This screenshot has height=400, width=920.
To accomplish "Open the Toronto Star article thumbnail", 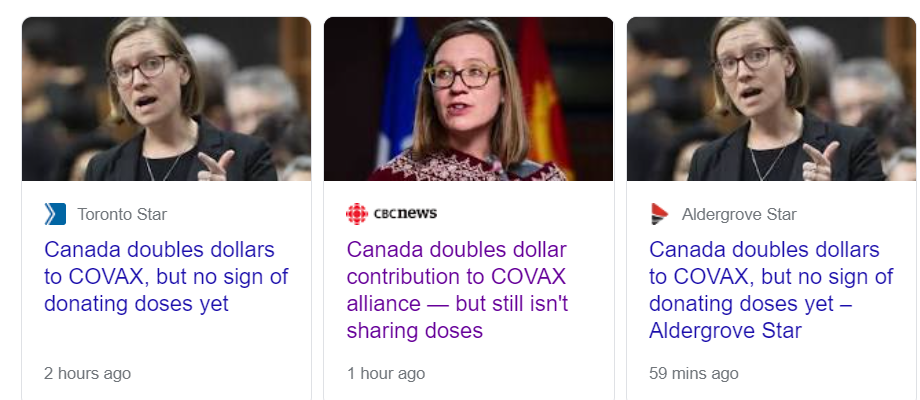I will (166, 99).
